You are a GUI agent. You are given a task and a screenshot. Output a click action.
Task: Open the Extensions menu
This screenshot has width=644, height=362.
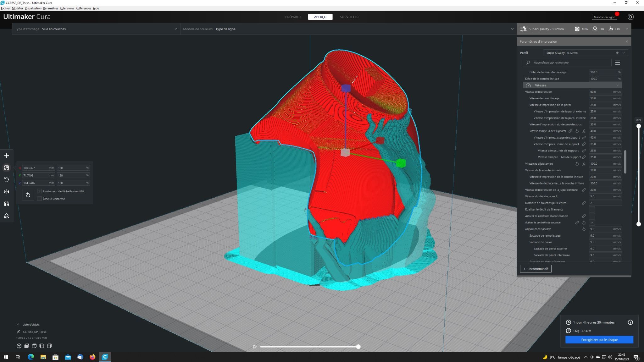pos(67,8)
